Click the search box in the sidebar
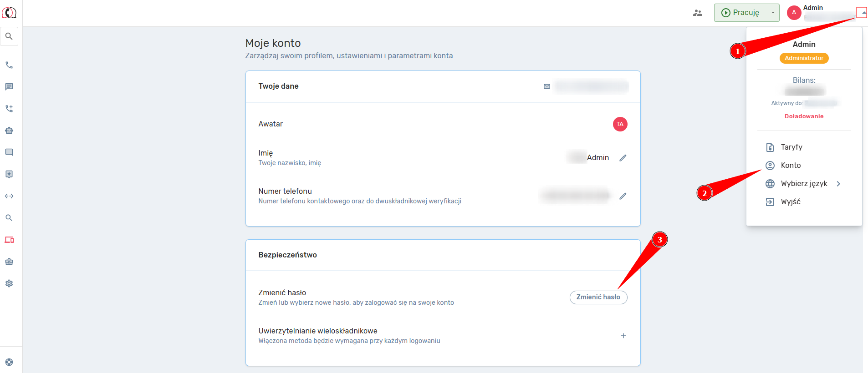The image size is (868, 373). pyautogui.click(x=9, y=36)
